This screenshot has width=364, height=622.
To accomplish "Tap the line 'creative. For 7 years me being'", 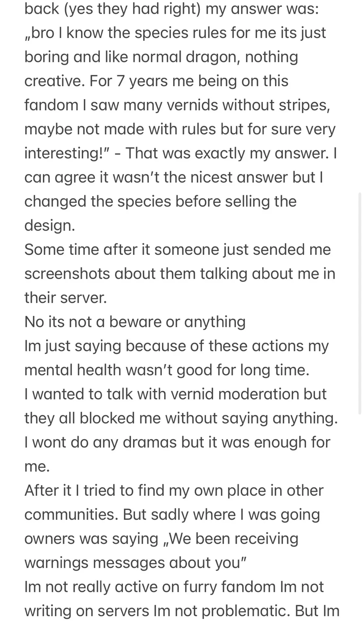I will click(157, 81).
